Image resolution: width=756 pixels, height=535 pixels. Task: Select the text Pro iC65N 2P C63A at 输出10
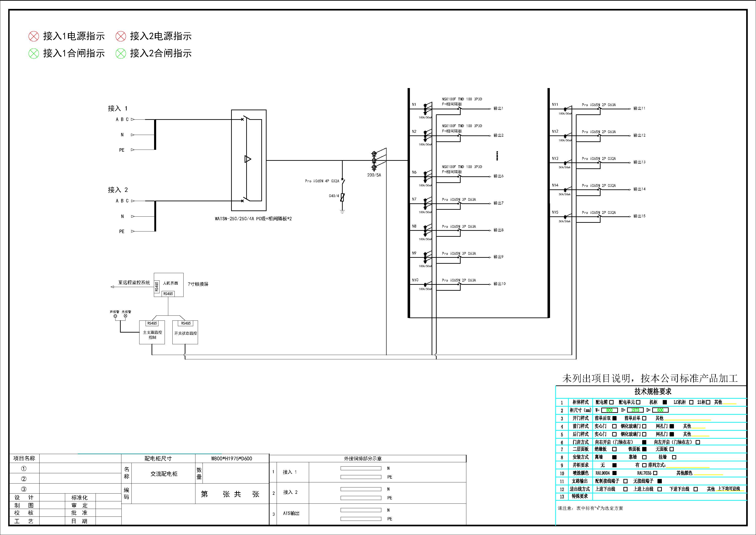(459, 280)
